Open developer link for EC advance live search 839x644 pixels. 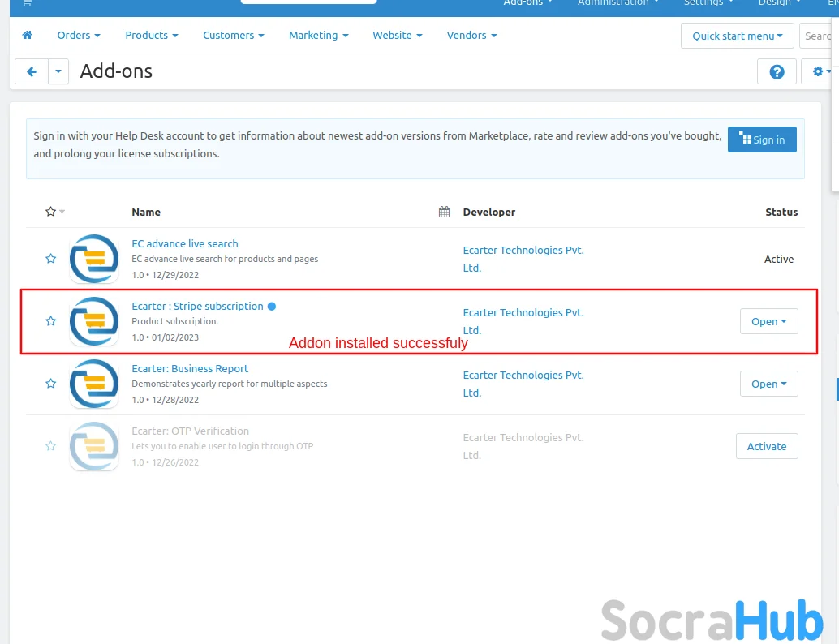[x=523, y=259]
